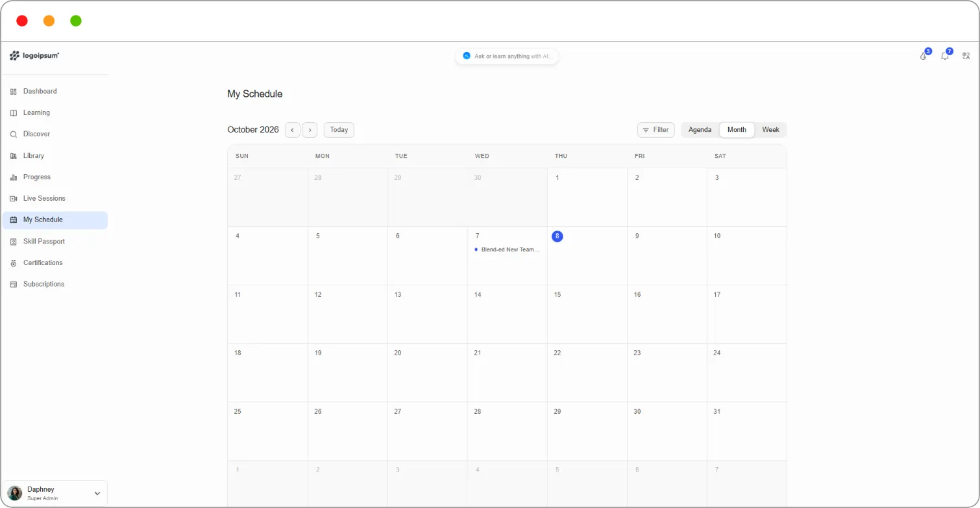
Task: Click the red window close dot
Action: click(x=22, y=21)
